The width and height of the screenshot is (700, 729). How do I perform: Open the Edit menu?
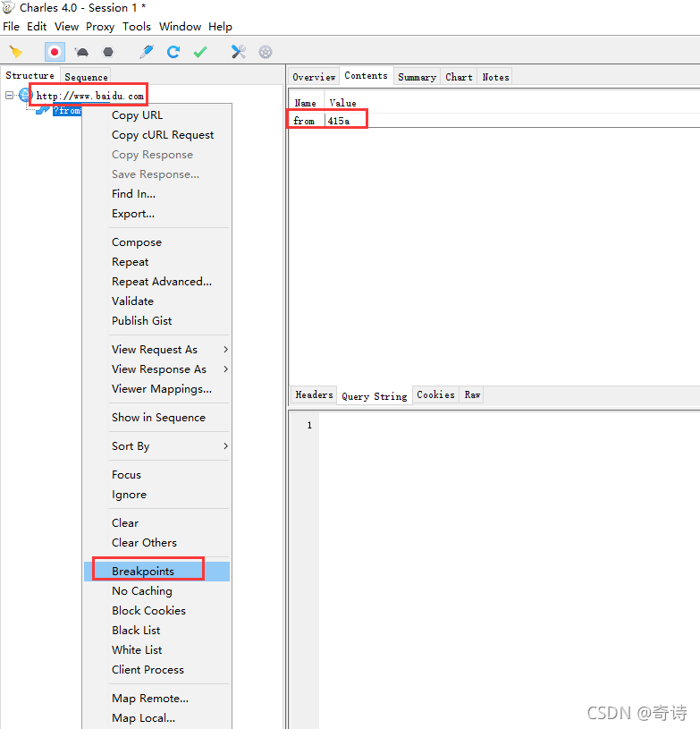pos(37,27)
